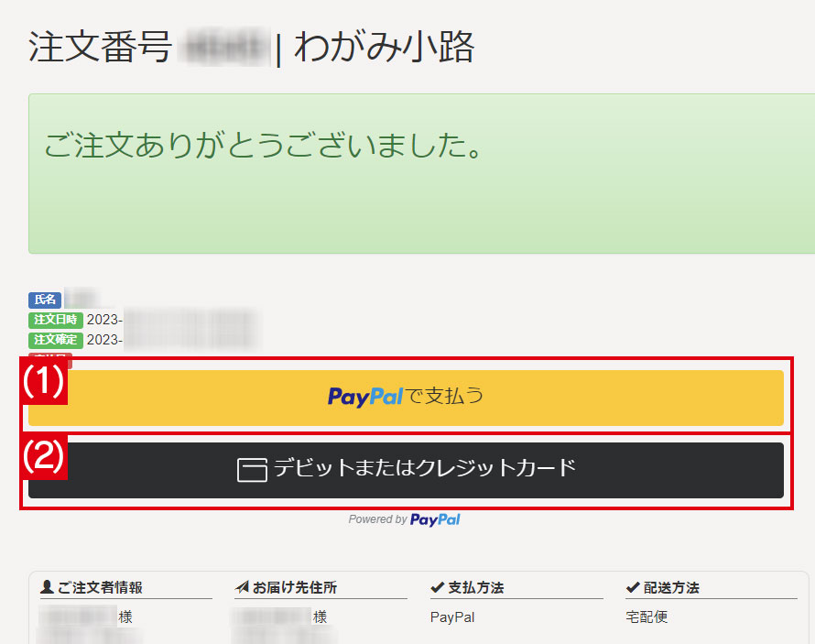Click the ご注文者情報 section heading
Viewport: 815px width, 644px height.
(x=99, y=587)
